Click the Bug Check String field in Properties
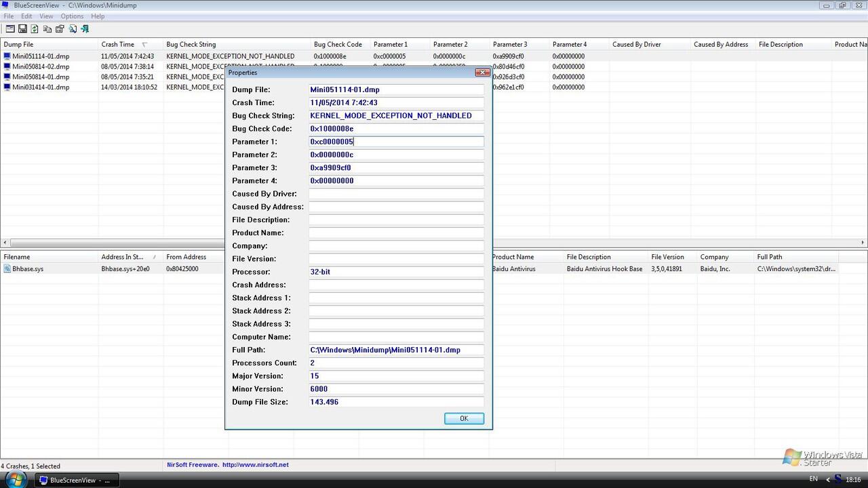Screen dimensions: 868x488 pos(396,115)
